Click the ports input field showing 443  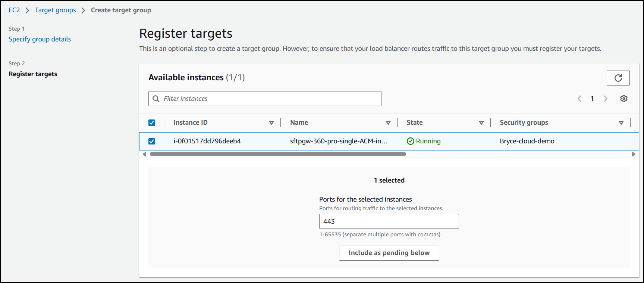(389, 221)
